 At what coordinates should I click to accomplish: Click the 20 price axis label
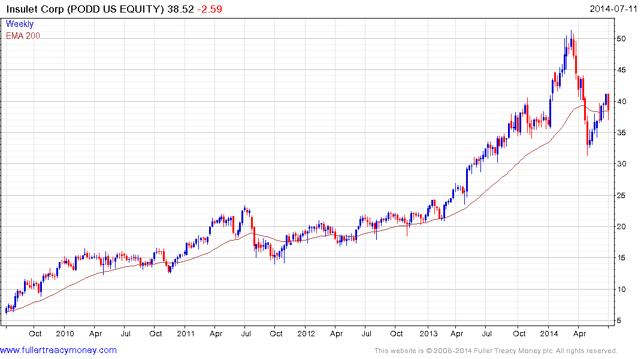[621, 227]
